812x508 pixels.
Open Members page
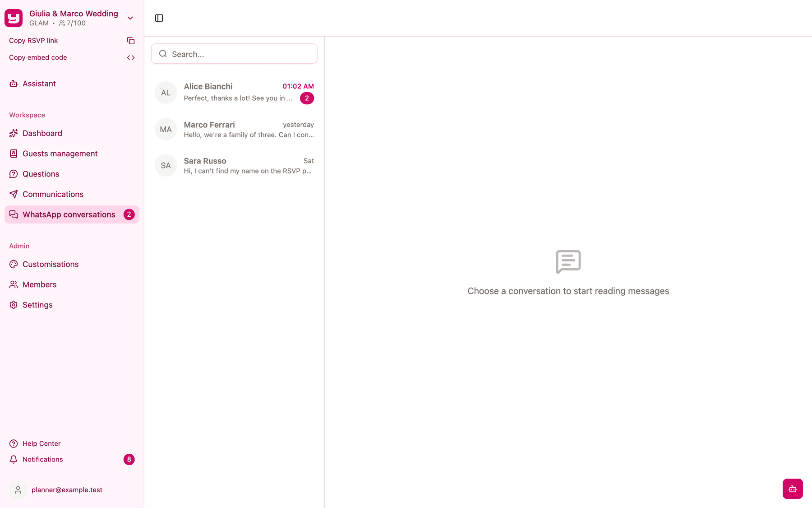tap(72, 284)
